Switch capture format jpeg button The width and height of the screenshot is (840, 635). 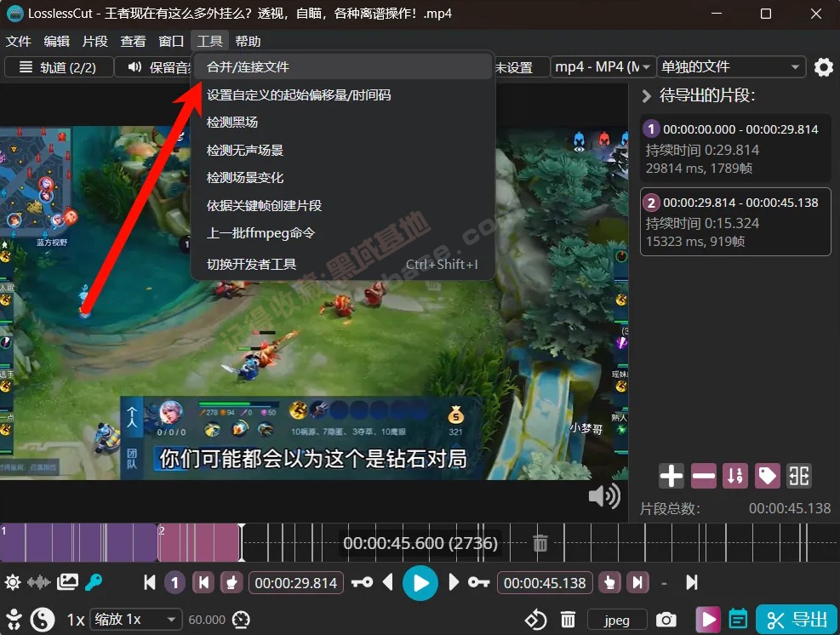tap(617, 620)
